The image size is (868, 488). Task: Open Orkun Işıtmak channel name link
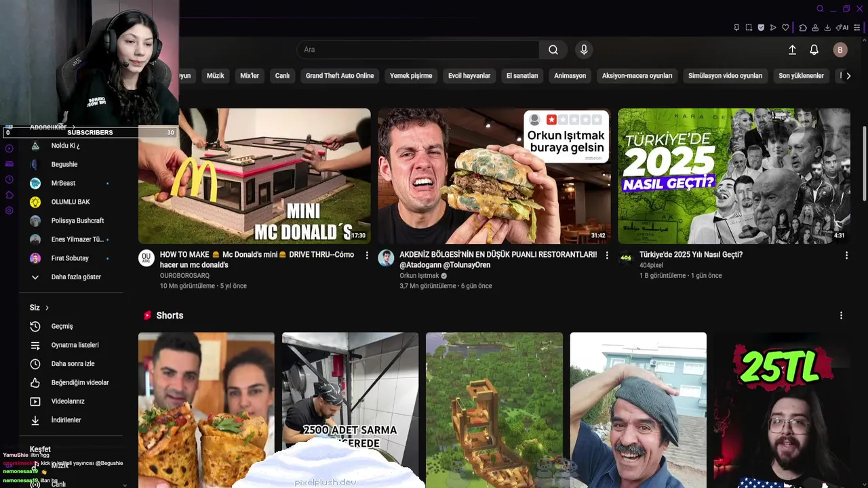pyautogui.click(x=419, y=276)
